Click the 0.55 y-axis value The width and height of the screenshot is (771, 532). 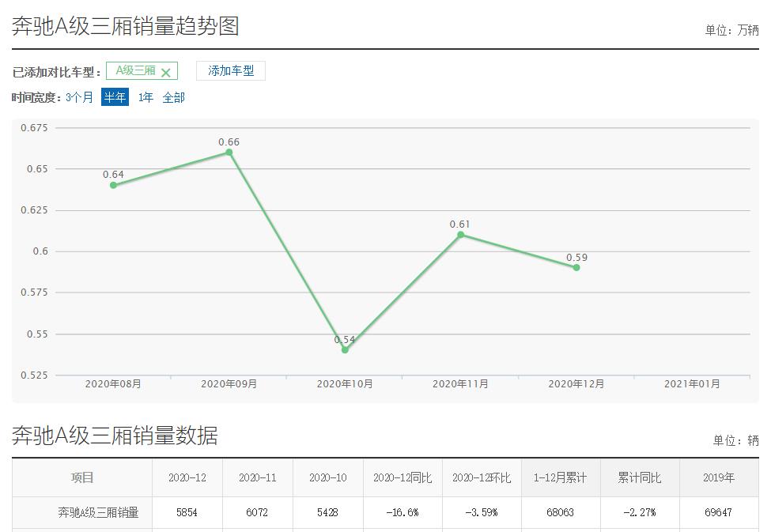coord(37,334)
